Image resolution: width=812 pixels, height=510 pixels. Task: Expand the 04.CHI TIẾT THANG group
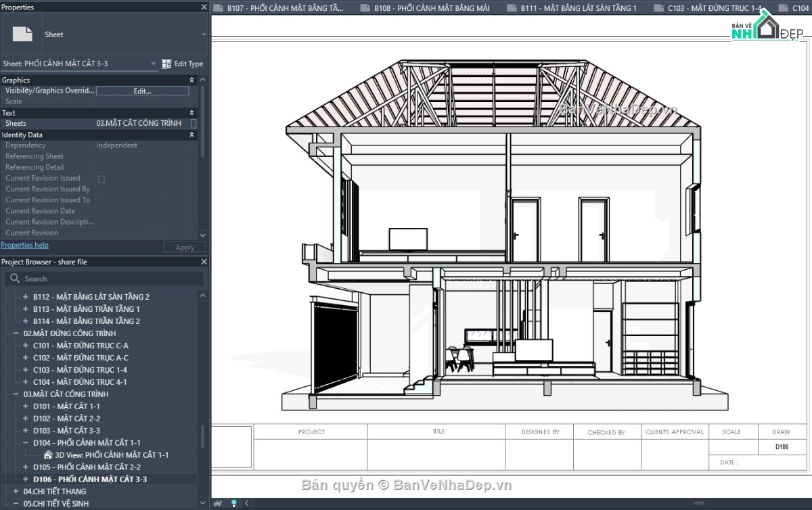point(16,492)
